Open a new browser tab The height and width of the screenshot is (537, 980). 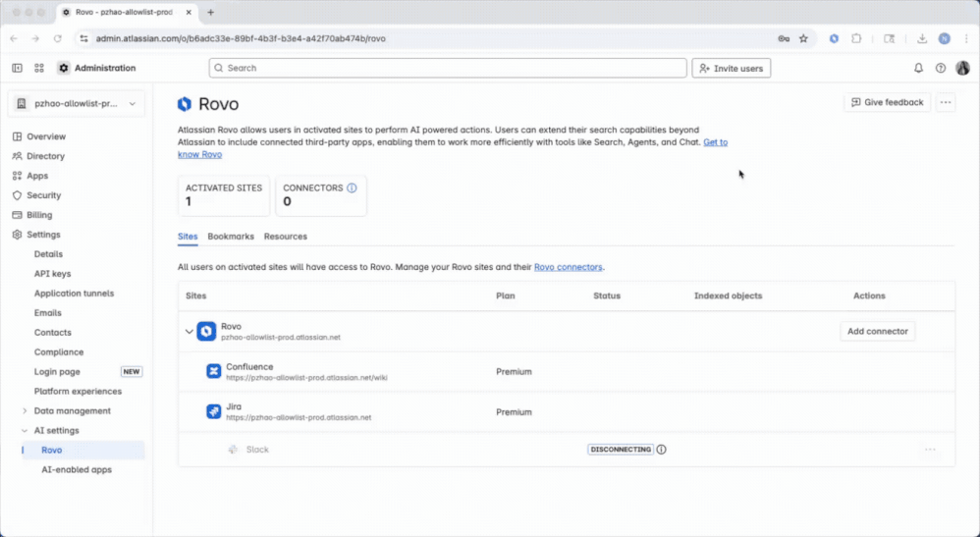(x=210, y=13)
